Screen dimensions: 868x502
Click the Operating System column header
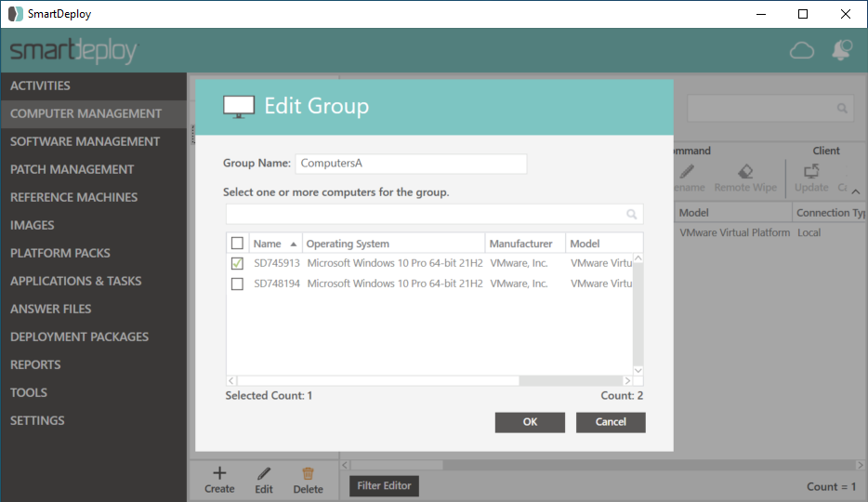pyautogui.click(x=394, y=244)
